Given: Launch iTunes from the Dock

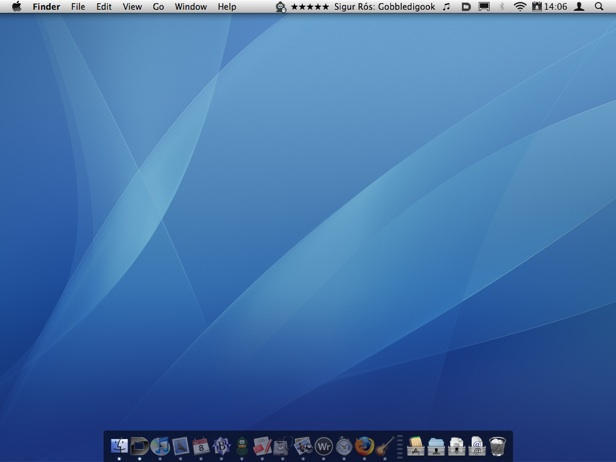Looking at the screenshot, I should pyautogui.click(x=160, y=446).
